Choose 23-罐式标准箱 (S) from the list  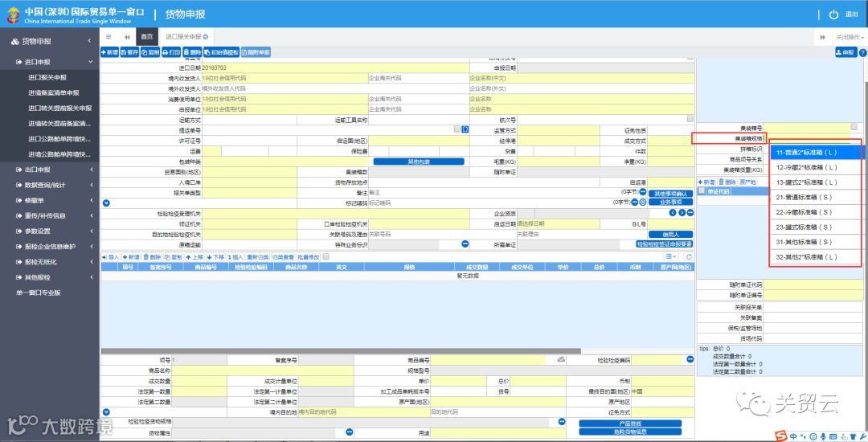(815, 227)
